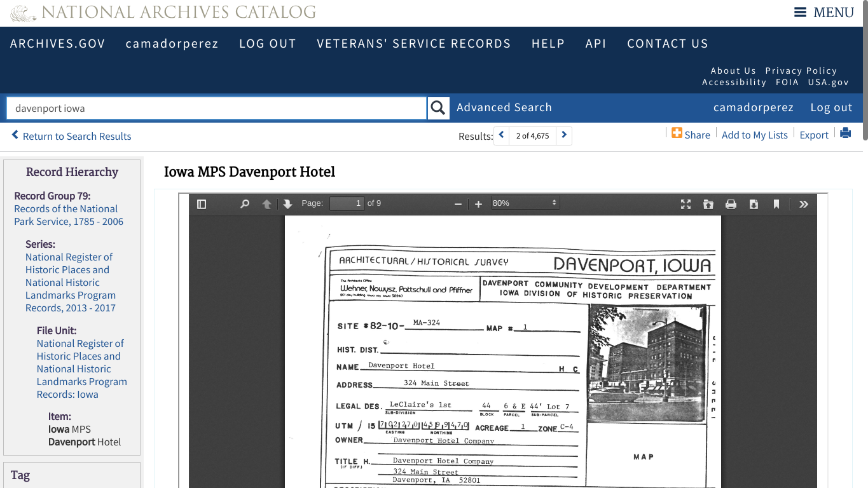Toggle the PDF viewer sidebar
This screenshot has height=488, width=868.
202,204
